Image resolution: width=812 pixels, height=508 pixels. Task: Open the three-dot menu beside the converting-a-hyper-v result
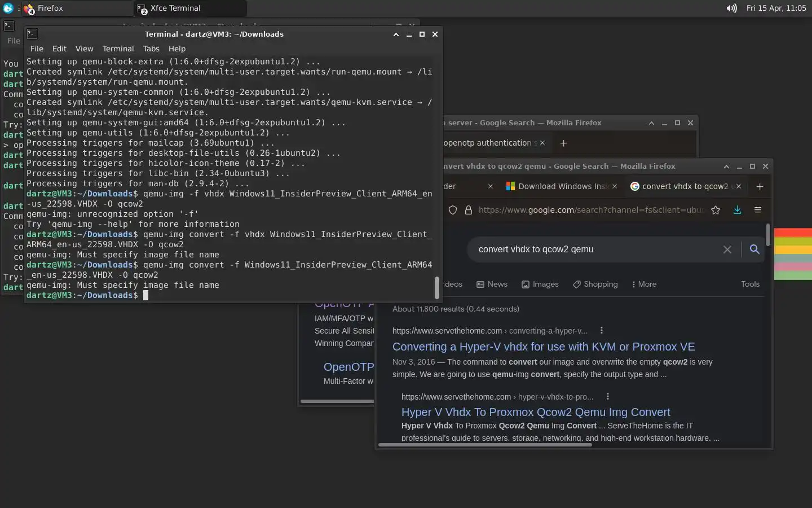[x=602, y=330]
